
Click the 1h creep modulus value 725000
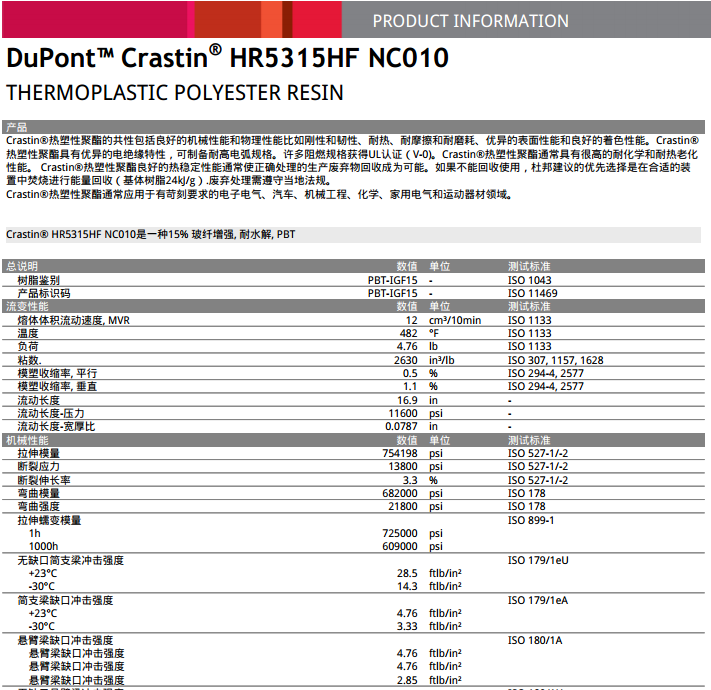coord(399,533)
